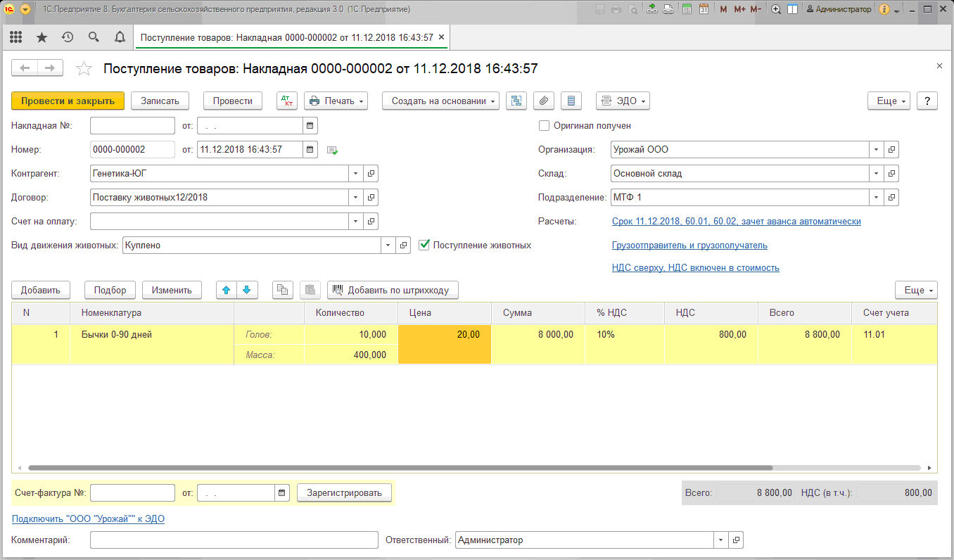Viewport: 954px width, 560px height.
Task: Open Favorites star in top panel
Action: click(x=42, y=37)
